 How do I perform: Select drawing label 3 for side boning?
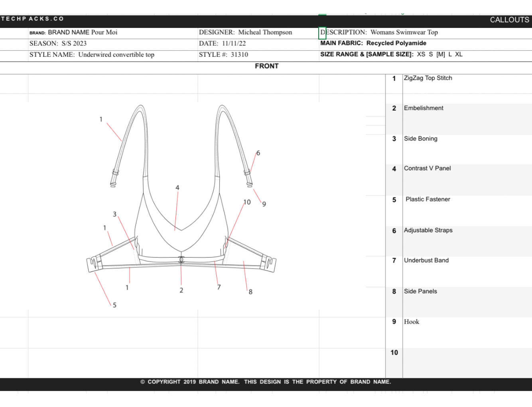click(115, 214)
